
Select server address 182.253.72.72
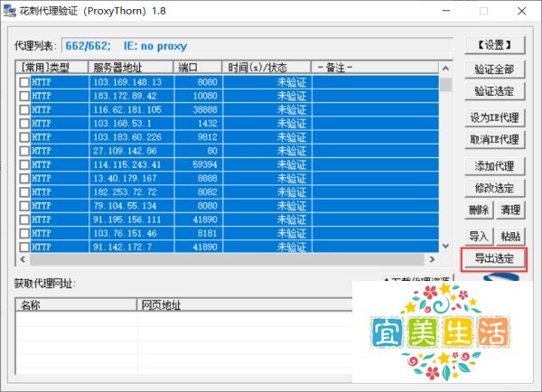click(125, 192)
